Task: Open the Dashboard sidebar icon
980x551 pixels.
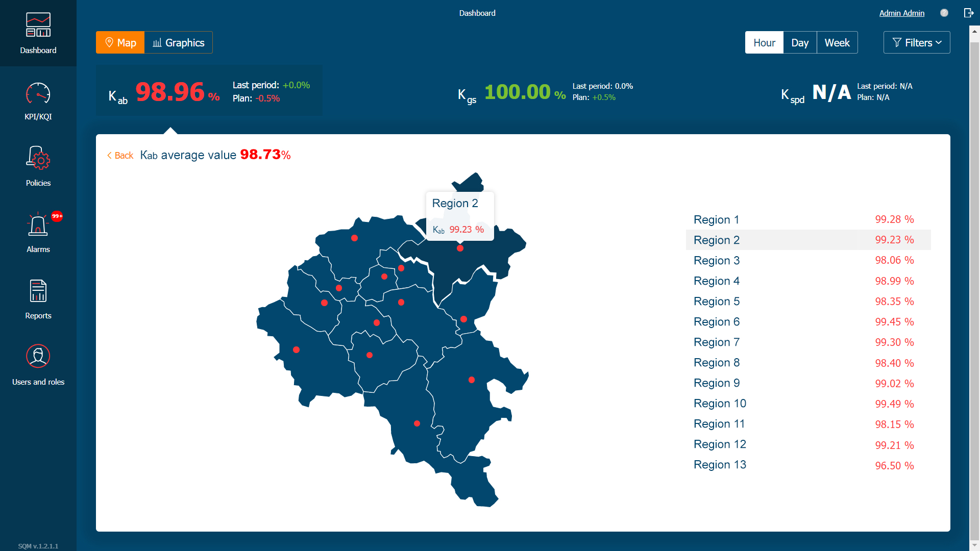Action: [x=38, y=26]
